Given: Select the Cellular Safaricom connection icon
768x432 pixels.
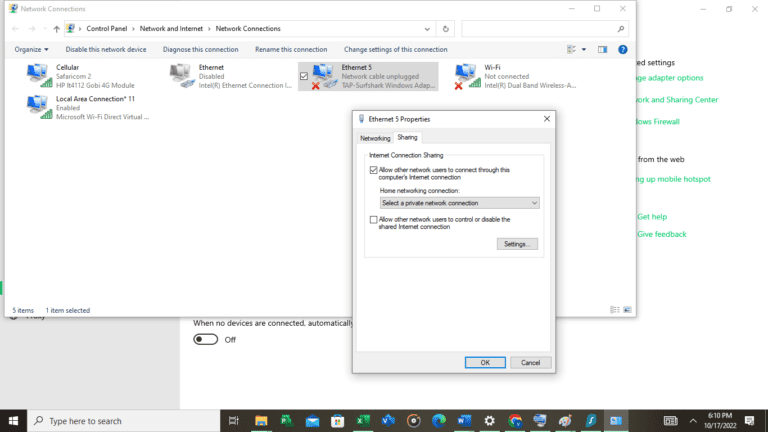Looking at the screenshot, I should tap(39, 75).
